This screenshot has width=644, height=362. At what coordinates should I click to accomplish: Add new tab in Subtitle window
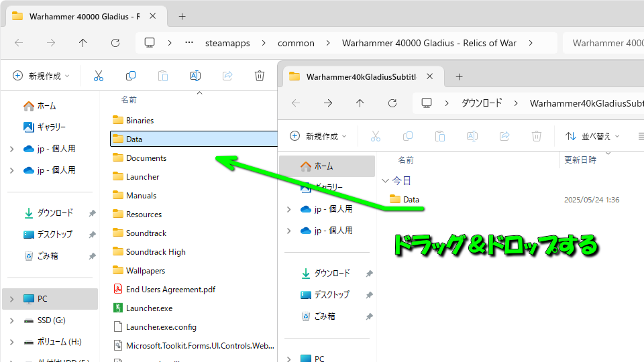coord(459,76)
